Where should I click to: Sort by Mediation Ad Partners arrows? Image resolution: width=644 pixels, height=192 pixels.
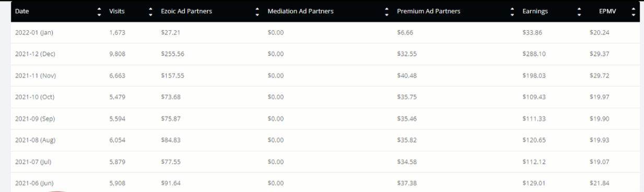pyautogui.click(x=387, y=11)
